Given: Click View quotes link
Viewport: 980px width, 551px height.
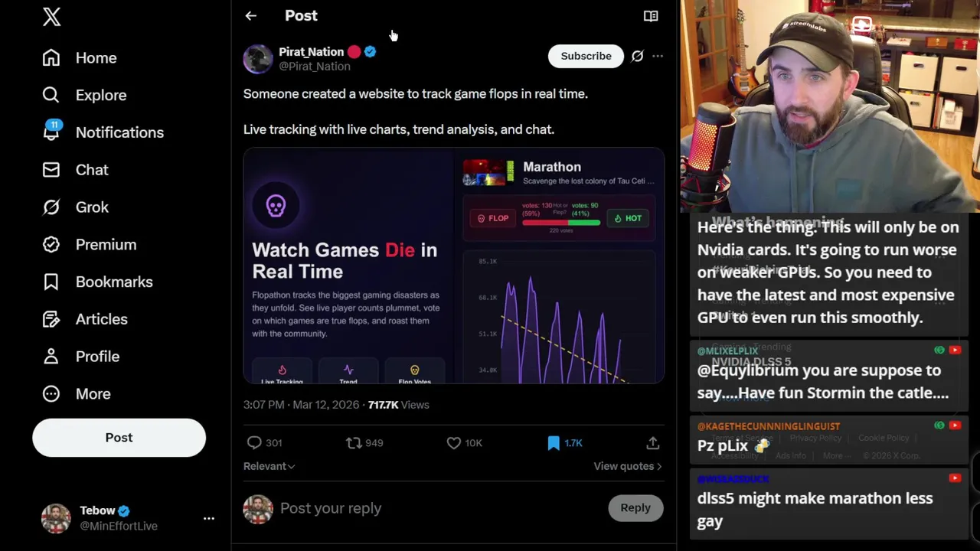Looking at the screenshot, I should [x=627, y=466].
